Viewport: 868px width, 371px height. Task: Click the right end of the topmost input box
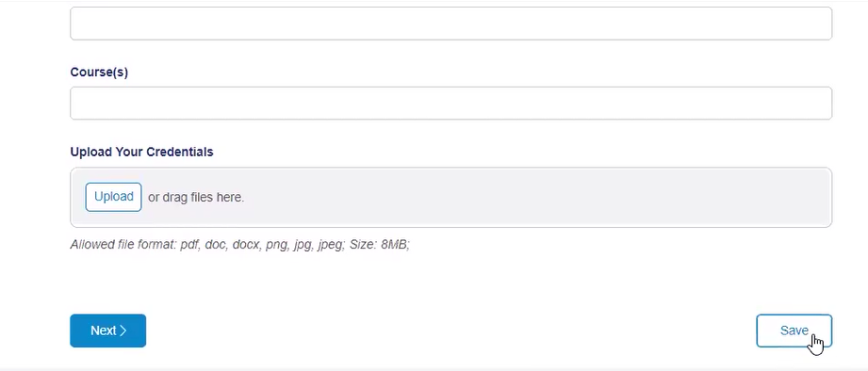point(819,24)
